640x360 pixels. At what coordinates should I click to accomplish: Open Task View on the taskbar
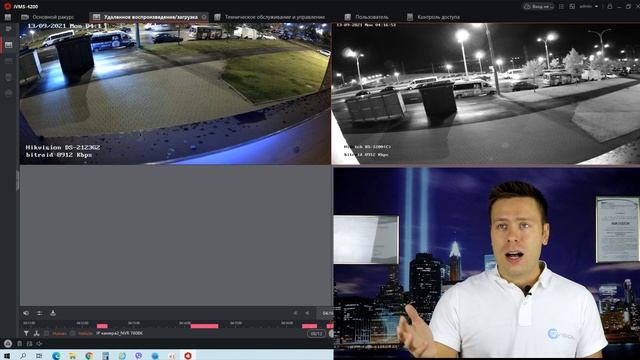(x=39, y=356)
